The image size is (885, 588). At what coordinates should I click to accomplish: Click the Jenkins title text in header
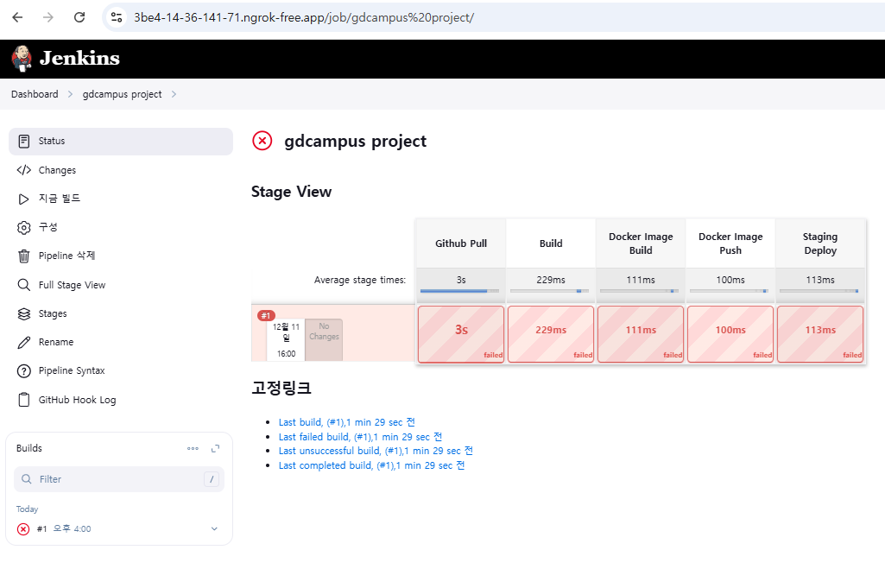pyautogui.click(x=79, y=58)
